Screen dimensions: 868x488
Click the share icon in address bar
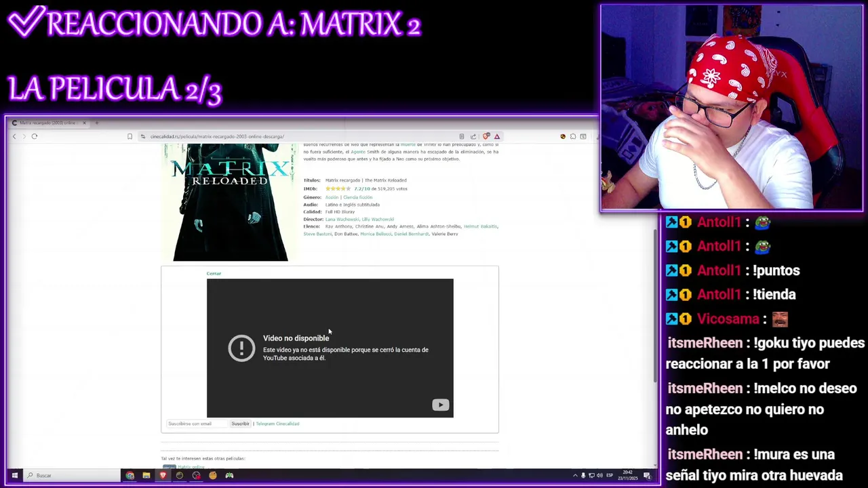click(473, 136)
